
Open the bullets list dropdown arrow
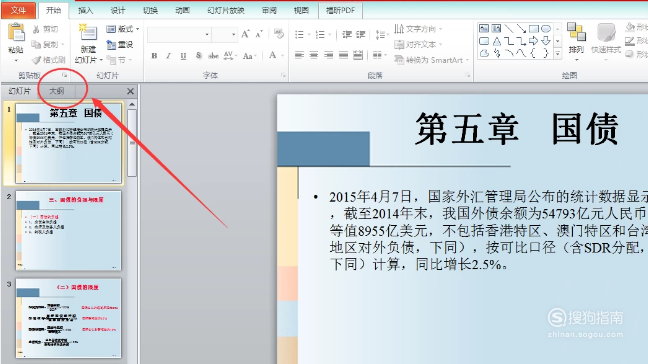(x=309, y=35)
